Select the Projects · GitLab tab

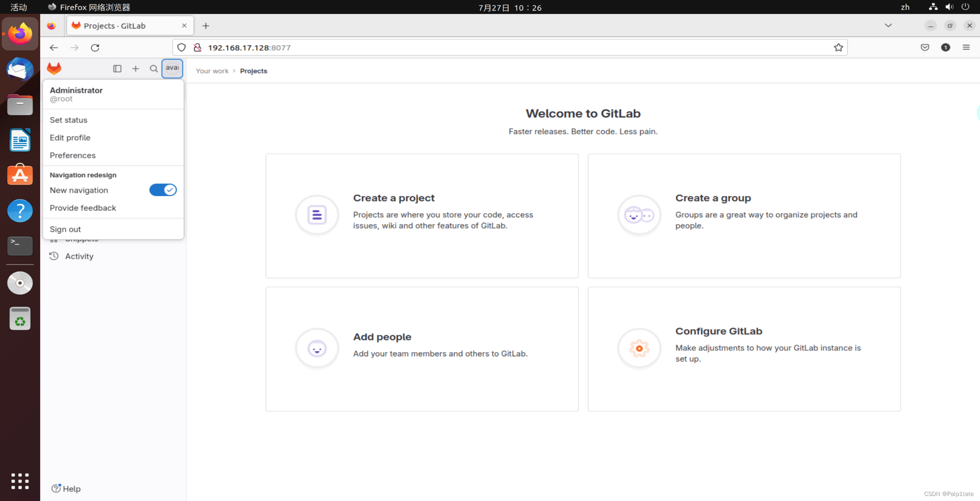point(130,26)
